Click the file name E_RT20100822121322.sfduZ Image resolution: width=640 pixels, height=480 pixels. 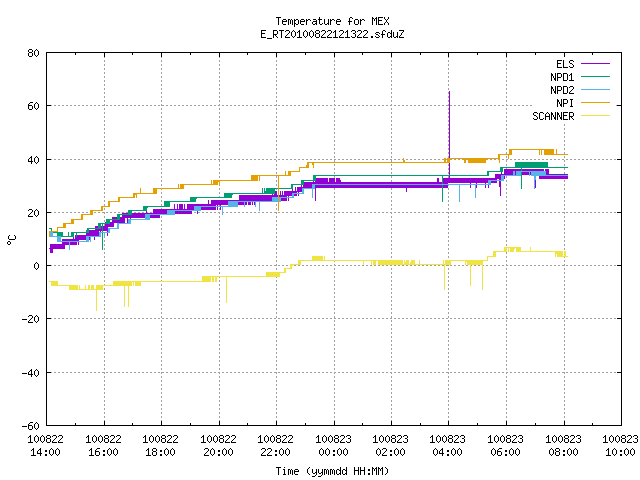pos(332,34)
